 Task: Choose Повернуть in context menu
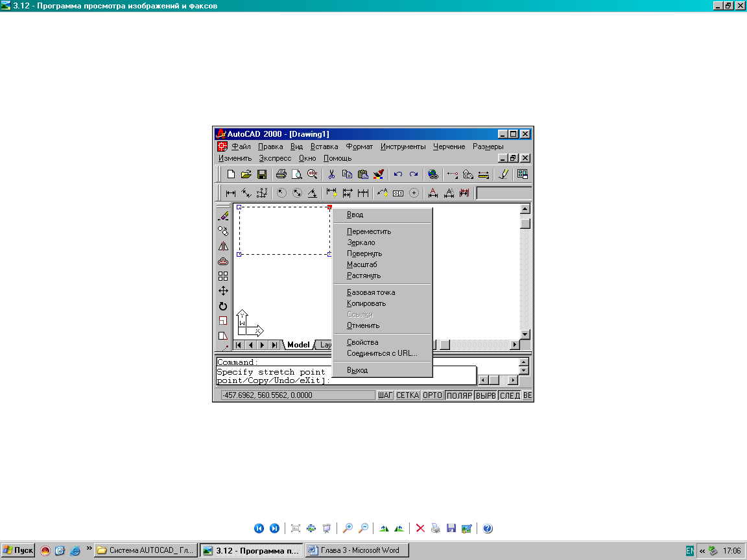click(383, 253)
